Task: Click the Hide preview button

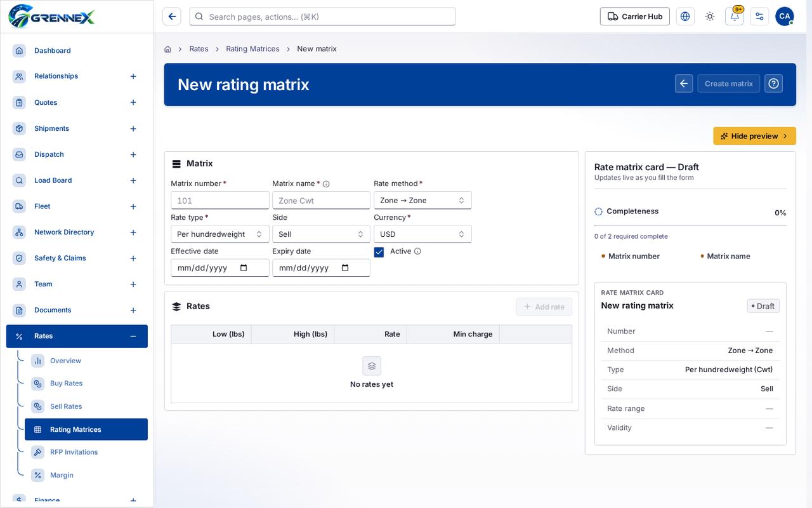Action: [x=754, y=136]
